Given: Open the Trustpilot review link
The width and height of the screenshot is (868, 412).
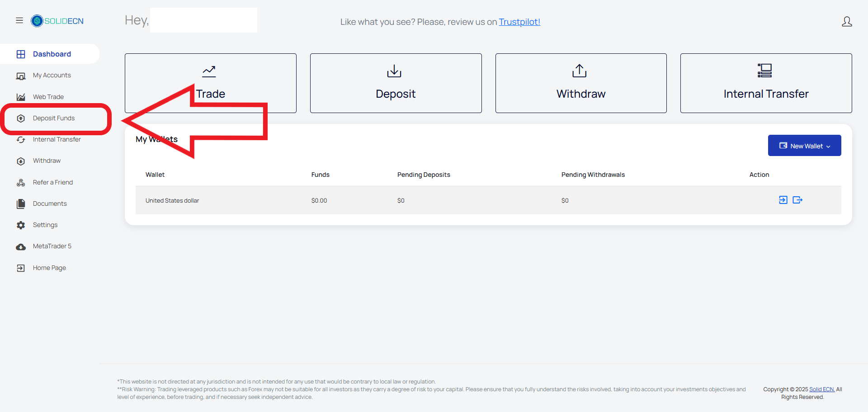Looking at the screenshot, I should coord(519,22).
